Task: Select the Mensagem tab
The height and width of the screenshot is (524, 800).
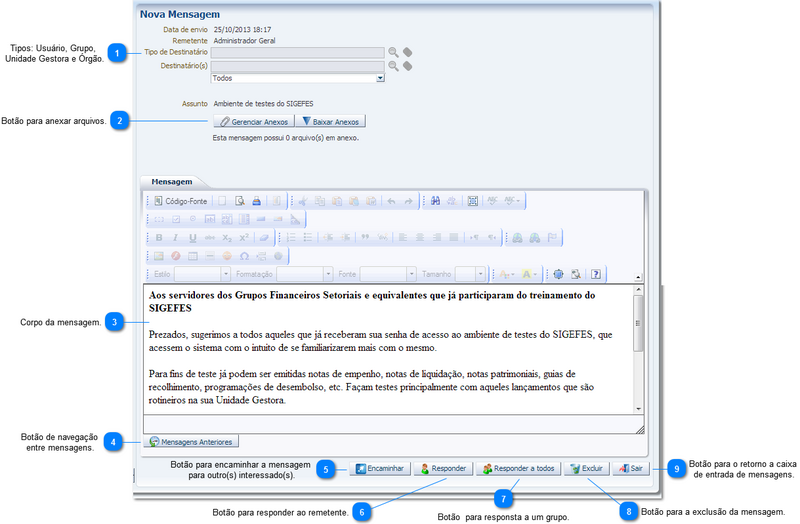Action: tap(172, 182)
